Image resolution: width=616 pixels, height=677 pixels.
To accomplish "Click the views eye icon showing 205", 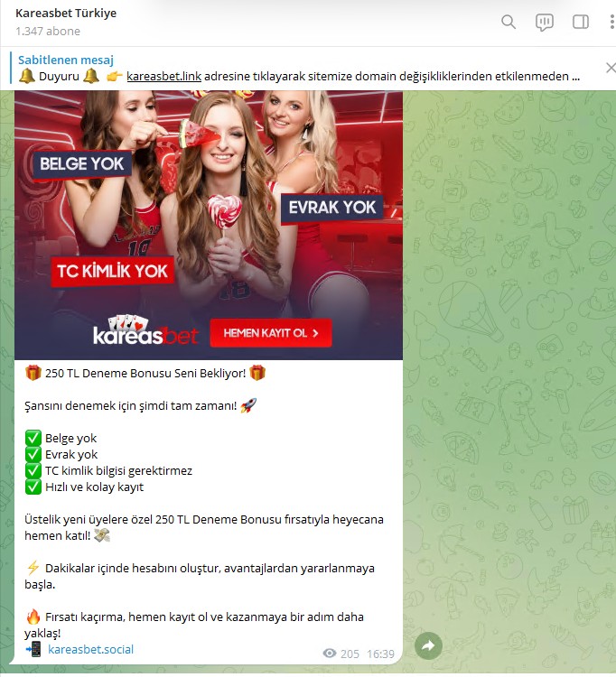I will (x=330, y=654).
